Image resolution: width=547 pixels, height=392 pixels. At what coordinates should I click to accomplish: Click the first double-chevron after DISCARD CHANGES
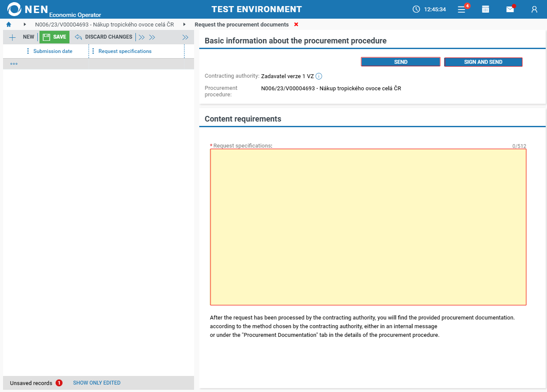point(142,37)
